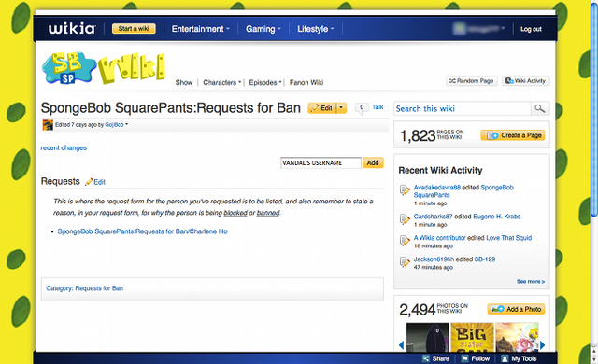
Task: Click the VANDAL'S USERNAME input field
Action: pyautogui.click(x=320, y=163)
